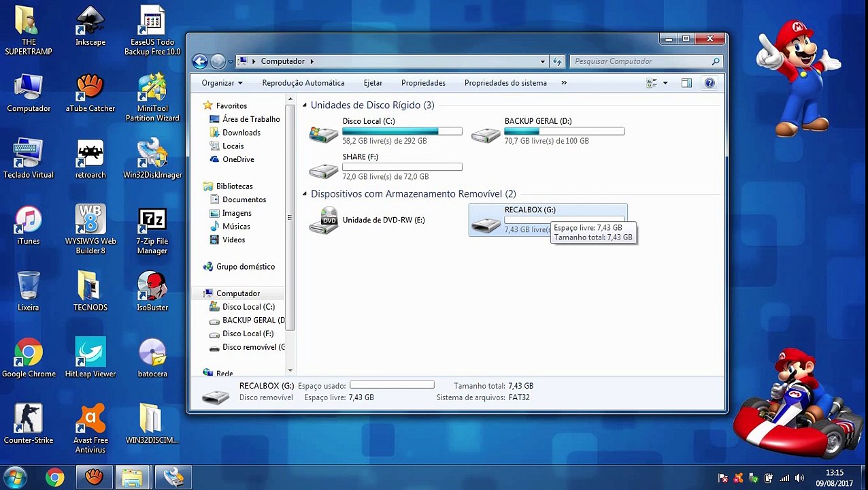This screenshot has width=868, height=490.
Task: Launch retroarch from the desktop
Action: point(90,159)
